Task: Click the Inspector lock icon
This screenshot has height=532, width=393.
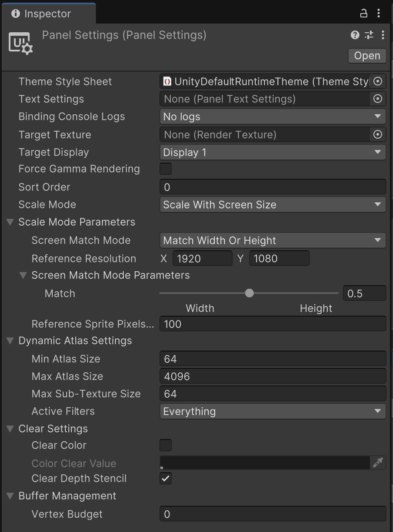Action: pyautogui.click(x=363, y=14)
